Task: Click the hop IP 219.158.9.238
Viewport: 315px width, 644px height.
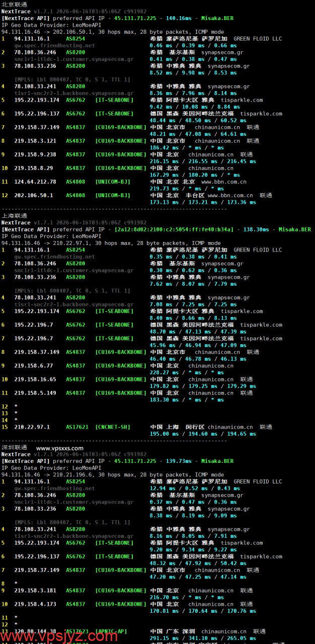Action: 35,154
